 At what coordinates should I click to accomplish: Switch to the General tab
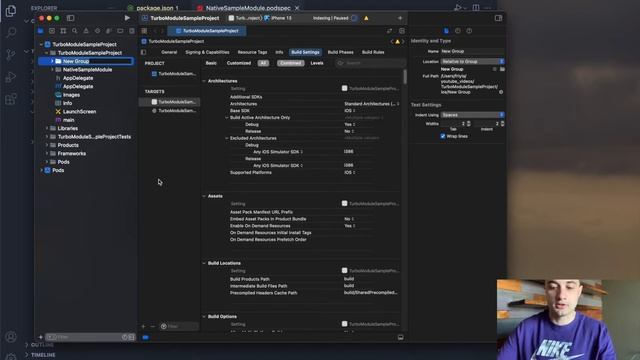(169, 52)
